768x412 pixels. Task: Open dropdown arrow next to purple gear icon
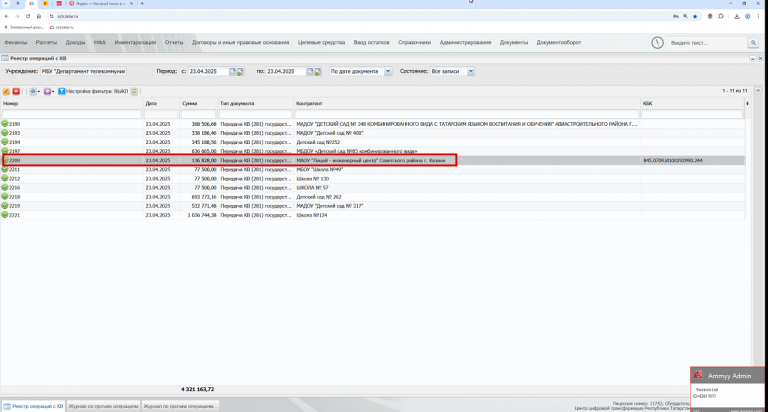pyautogui.click(x=53, y=92)
